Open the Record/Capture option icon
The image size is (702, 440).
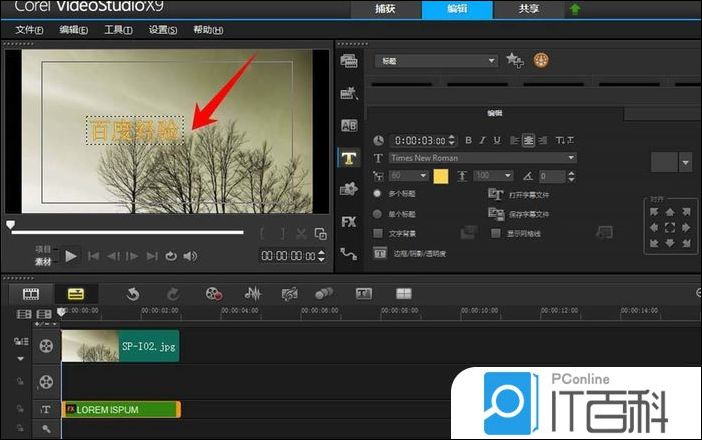pos(213,293)
